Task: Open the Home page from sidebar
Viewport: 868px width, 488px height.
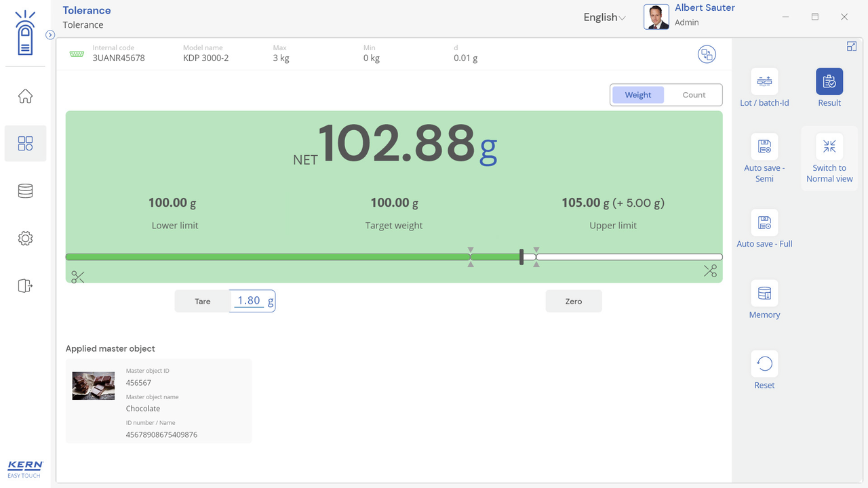Action: (25, 96)
